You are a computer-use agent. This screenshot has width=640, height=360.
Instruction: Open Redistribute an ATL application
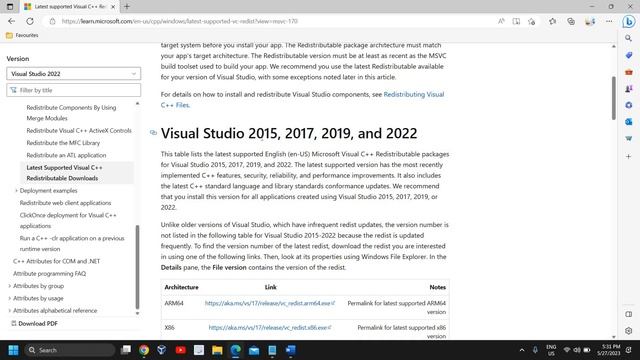click(x=66, y=155)
